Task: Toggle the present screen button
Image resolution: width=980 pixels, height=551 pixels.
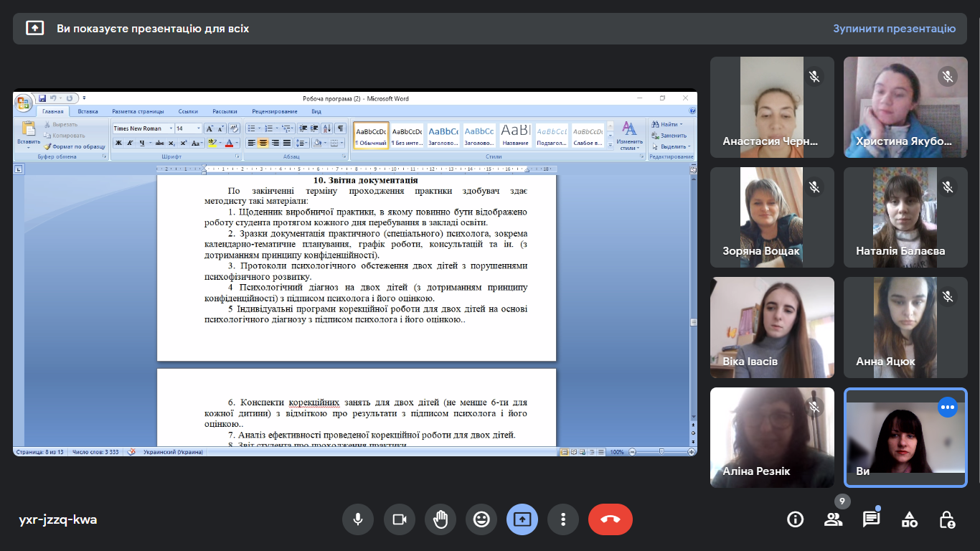Action: point(522,519)
